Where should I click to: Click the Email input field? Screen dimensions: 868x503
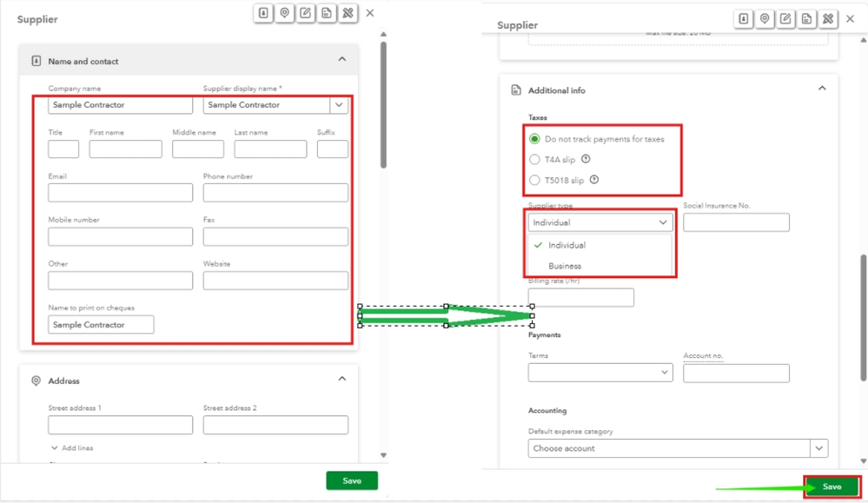(x=120, y=193)
